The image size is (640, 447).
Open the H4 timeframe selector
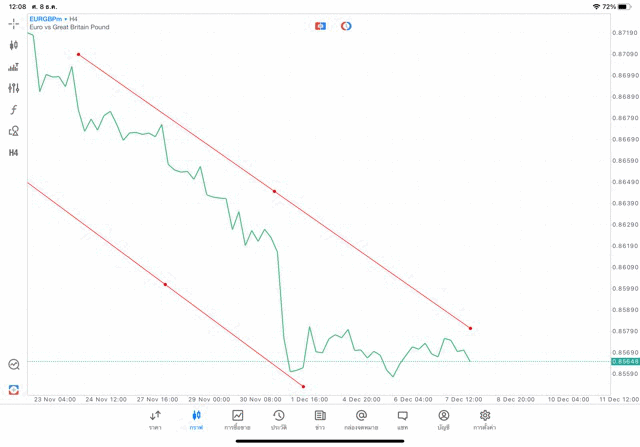point(14,153)
